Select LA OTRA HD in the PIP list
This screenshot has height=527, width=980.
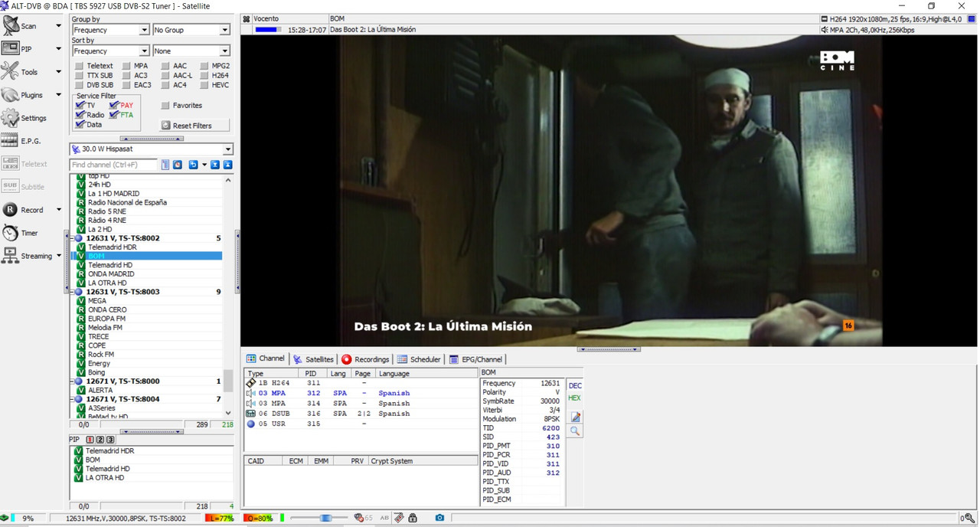pyautogui.click(x=105, y=478)
